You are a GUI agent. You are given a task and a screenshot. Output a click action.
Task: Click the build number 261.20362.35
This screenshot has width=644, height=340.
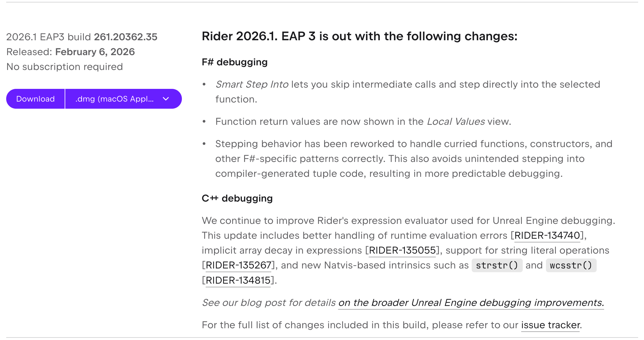pyautogui.click(x=126, y=37)
